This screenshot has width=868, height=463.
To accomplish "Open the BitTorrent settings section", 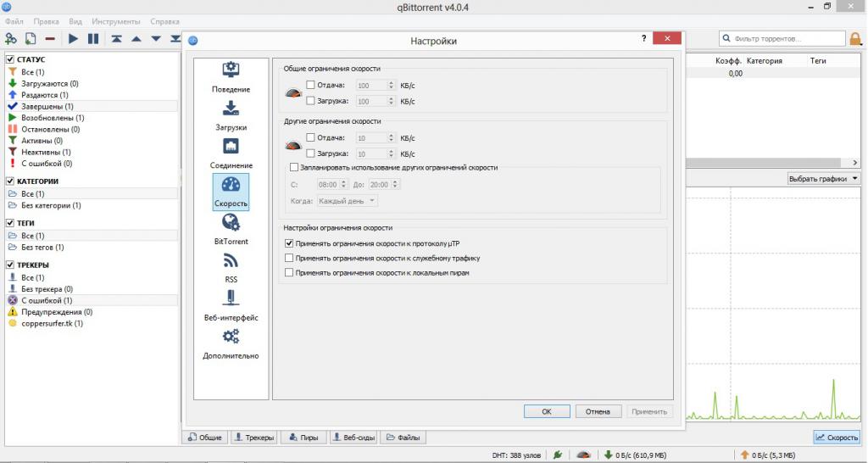I will pyautogui.click(x=231, y=230).
